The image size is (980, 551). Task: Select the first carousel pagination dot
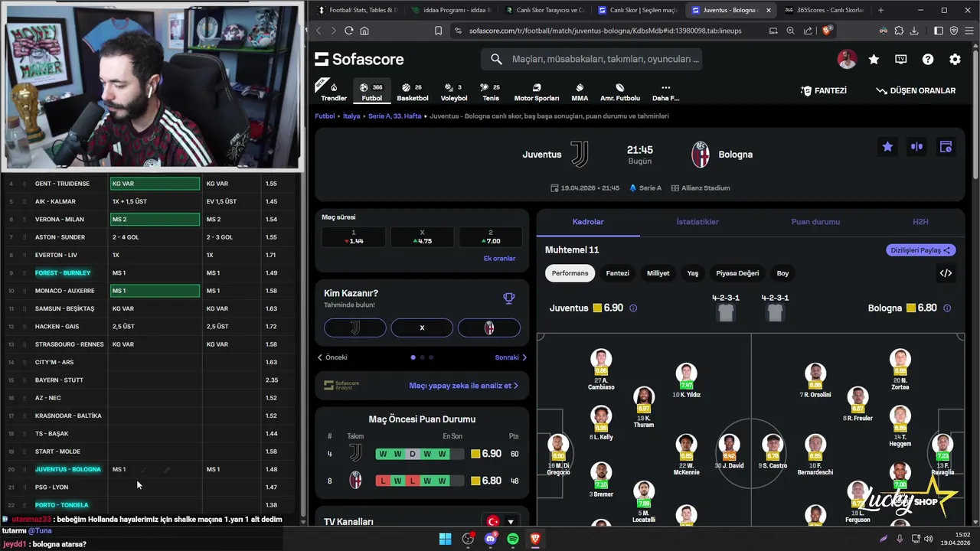click(413, 357)
